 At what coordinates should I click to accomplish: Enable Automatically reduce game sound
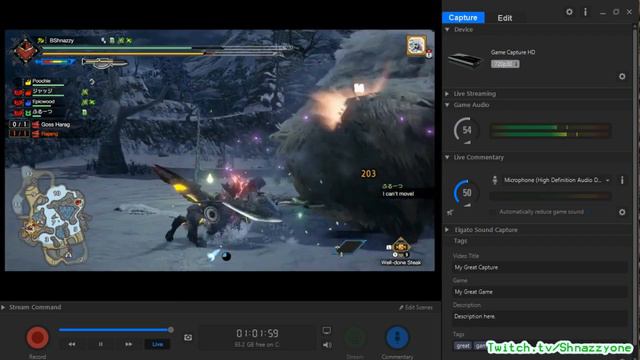[x=493, y=212]
